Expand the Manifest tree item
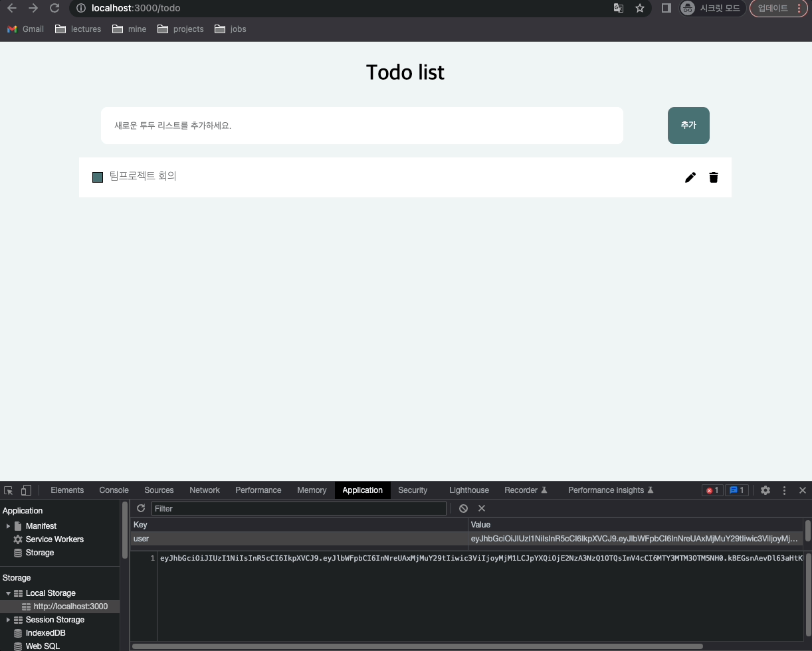The image size is (812, 651). coord(9,525)
